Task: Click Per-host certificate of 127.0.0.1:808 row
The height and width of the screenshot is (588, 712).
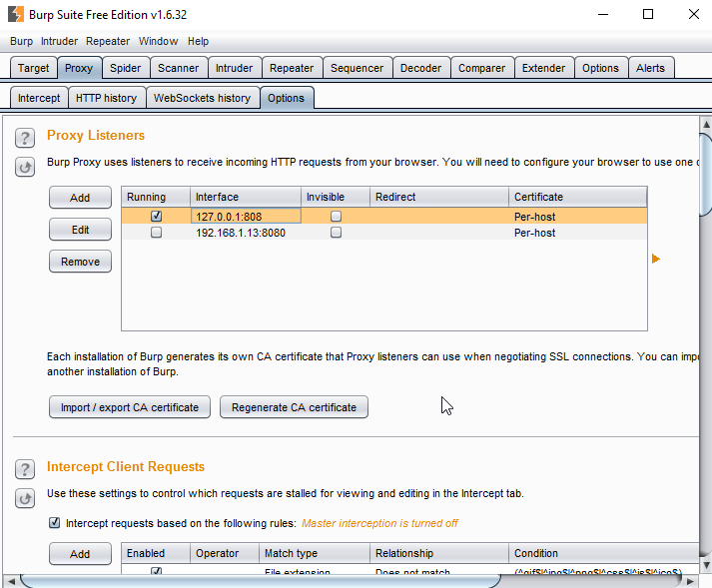Action: tap(534, 217)
